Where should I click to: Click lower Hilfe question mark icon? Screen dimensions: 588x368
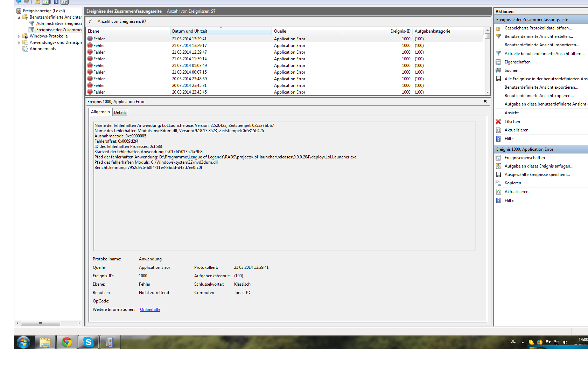(x=498, y=200)
